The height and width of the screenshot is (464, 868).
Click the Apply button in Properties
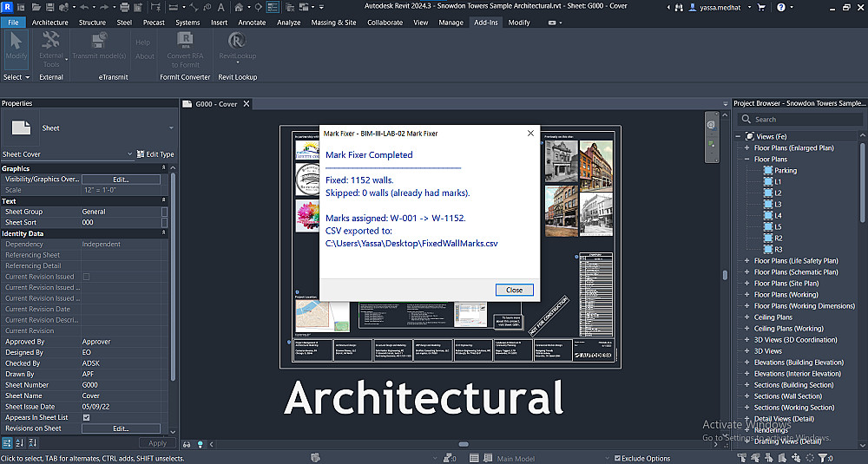coord(157,443)
